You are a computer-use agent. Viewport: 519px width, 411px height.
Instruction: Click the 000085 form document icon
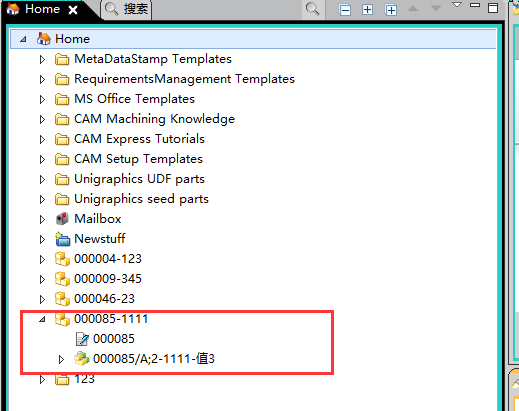pyautogui.click(x=82, y=339)
